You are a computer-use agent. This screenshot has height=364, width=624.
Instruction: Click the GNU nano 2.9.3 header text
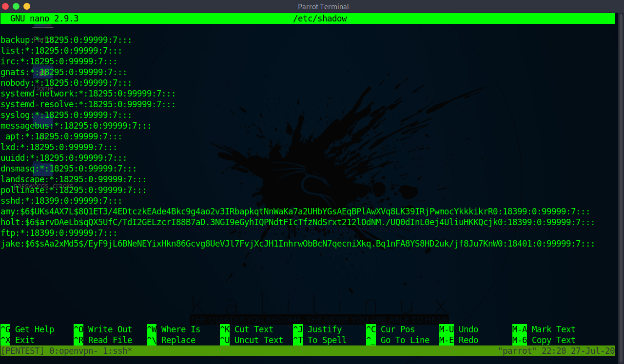point(44,19)
